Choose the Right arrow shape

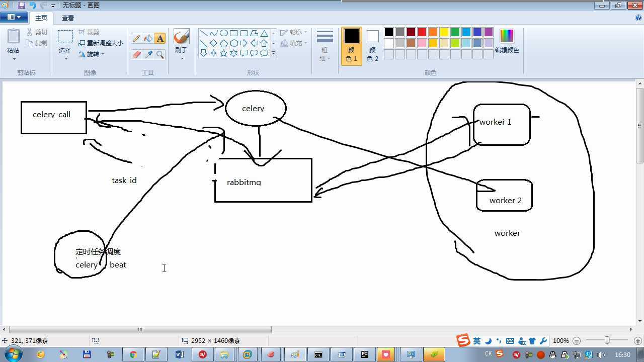coord(244,43)
